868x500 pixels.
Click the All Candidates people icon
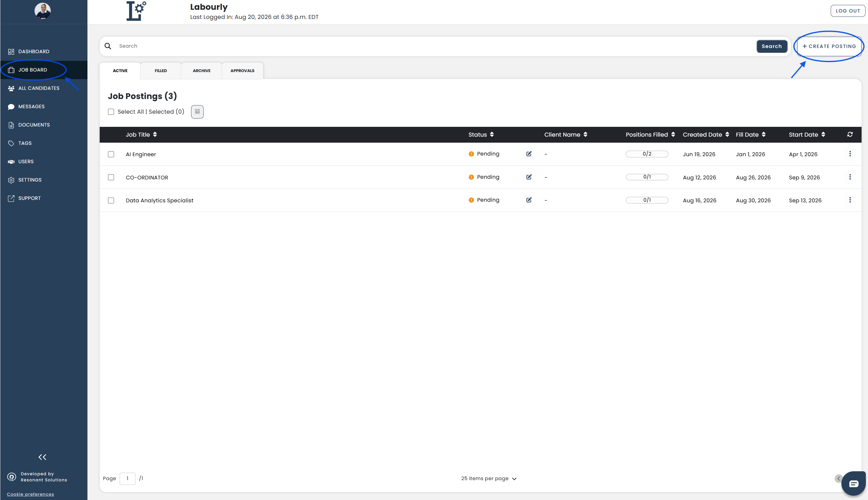(11, 88)
